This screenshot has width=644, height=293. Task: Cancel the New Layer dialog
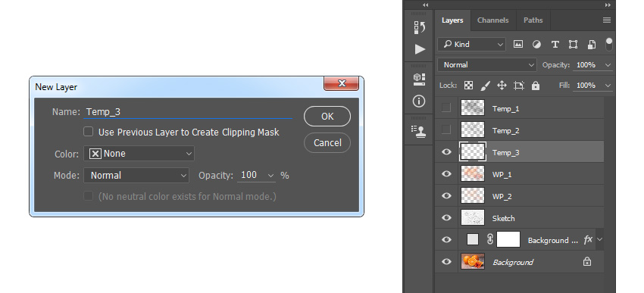click(327, 143)
